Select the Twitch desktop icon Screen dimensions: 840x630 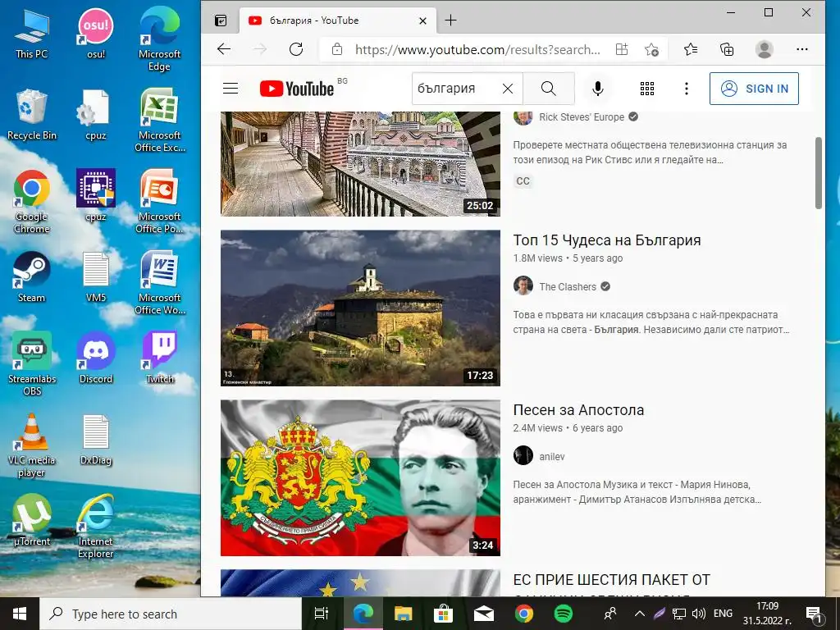pos(160,358)
